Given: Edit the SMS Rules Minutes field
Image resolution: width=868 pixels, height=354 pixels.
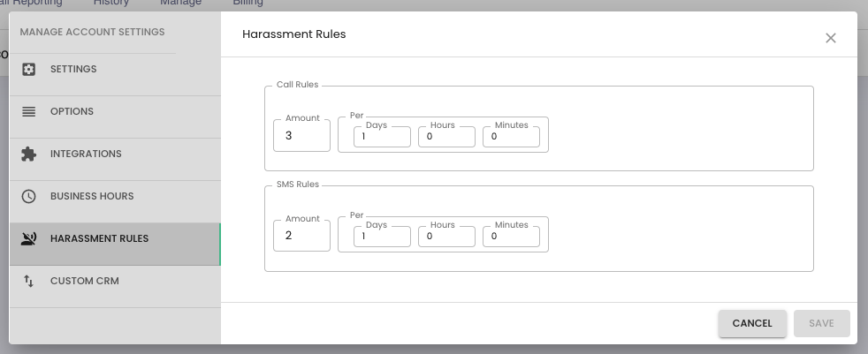Looking at the screenshot, I should [511, 237].
